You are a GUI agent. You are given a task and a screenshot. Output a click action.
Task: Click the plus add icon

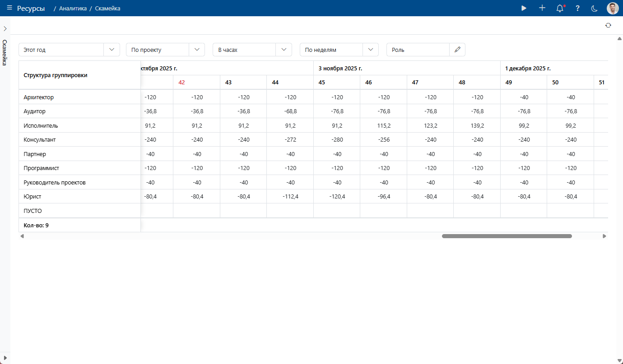(x=542, y=8)
